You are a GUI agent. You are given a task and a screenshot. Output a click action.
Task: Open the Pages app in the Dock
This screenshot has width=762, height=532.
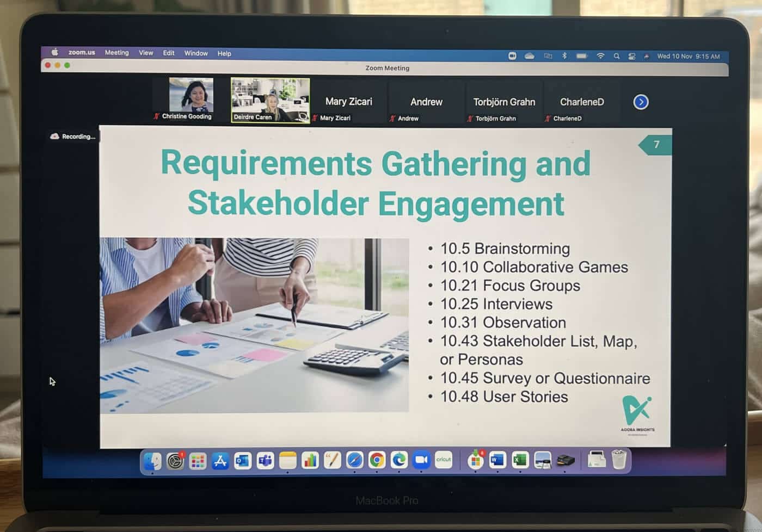[x=332, y=461]
